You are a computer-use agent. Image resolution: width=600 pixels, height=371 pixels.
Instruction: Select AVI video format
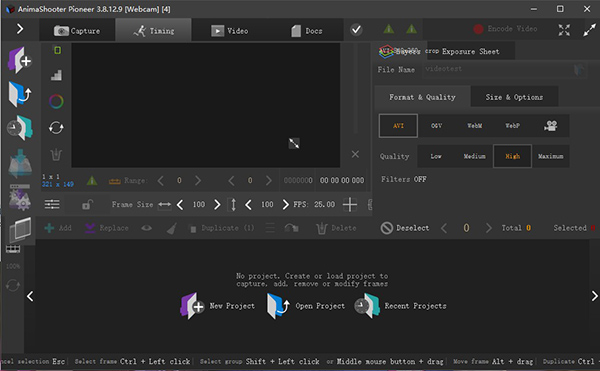pyautogui.click(x=398, y=125)
